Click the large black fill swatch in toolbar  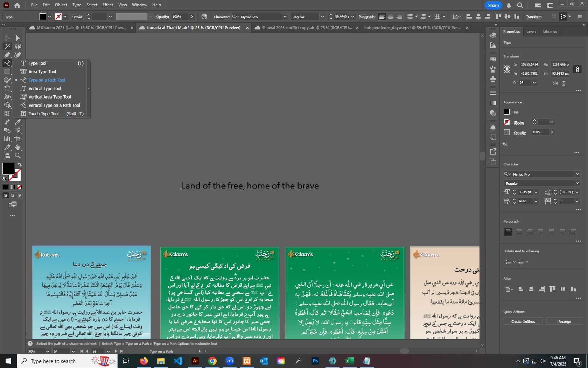[x=8, y=168]
